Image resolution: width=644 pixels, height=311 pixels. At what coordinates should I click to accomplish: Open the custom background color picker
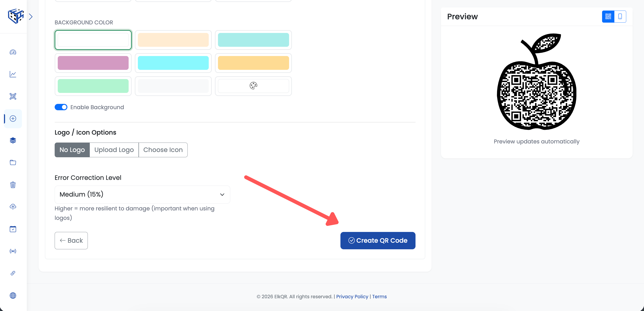(253, 86)
